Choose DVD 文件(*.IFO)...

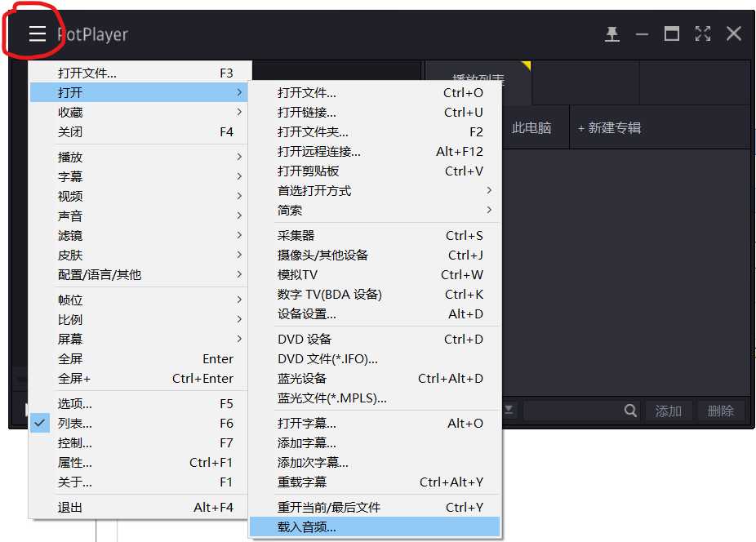click(375, 359)
